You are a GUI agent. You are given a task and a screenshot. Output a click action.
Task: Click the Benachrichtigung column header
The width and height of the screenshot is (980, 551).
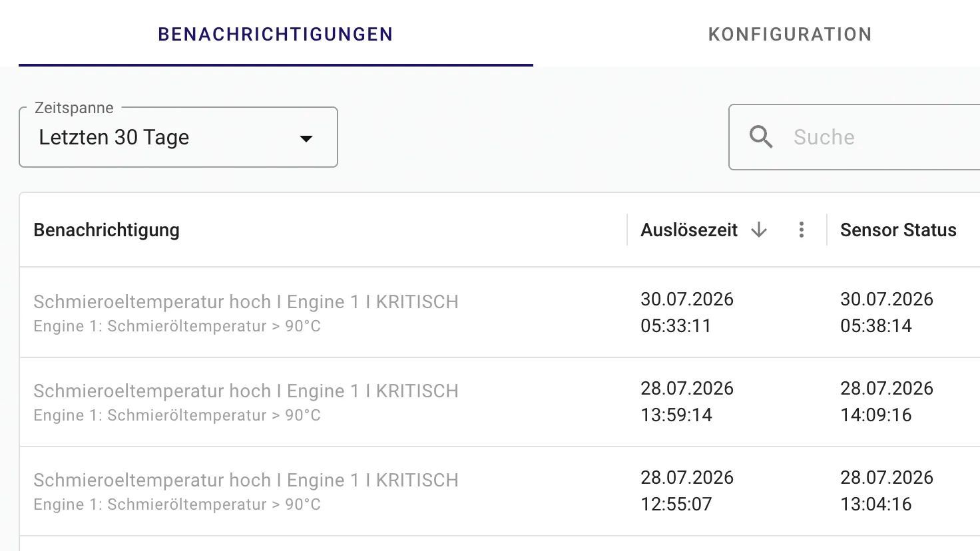[x=107, y=230]
